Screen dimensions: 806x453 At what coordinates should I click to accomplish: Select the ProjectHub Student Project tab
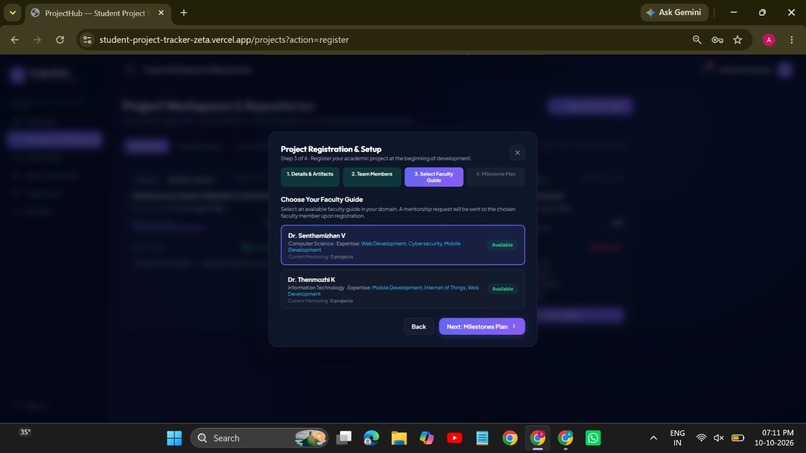[x=97, y=13]
